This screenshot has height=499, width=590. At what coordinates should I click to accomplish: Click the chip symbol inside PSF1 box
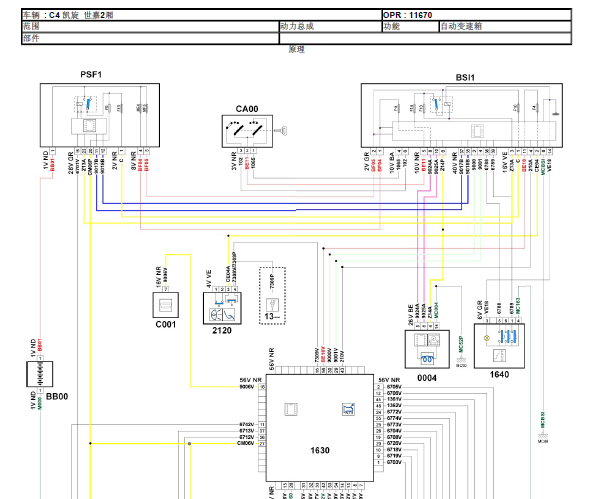pos(89,125)
